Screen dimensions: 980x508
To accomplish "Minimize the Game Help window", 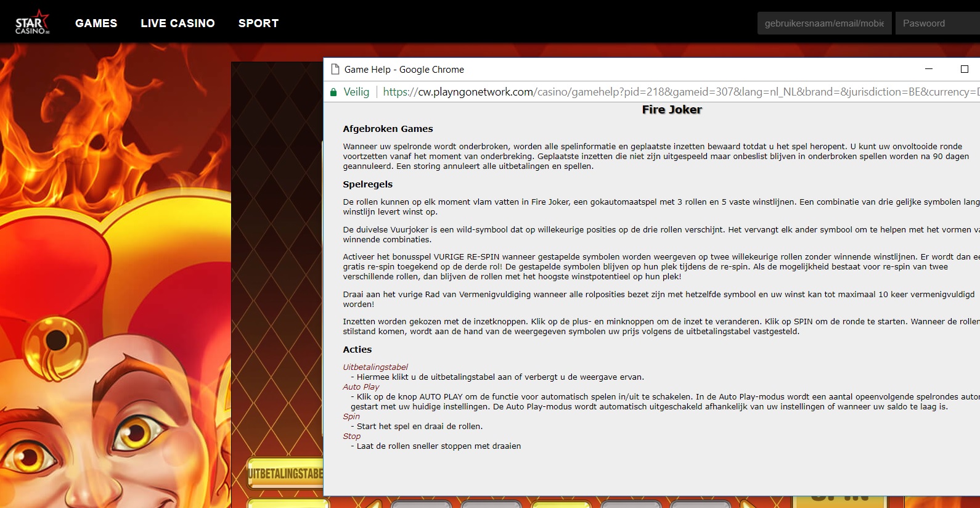I will click(x=929, y=69).
